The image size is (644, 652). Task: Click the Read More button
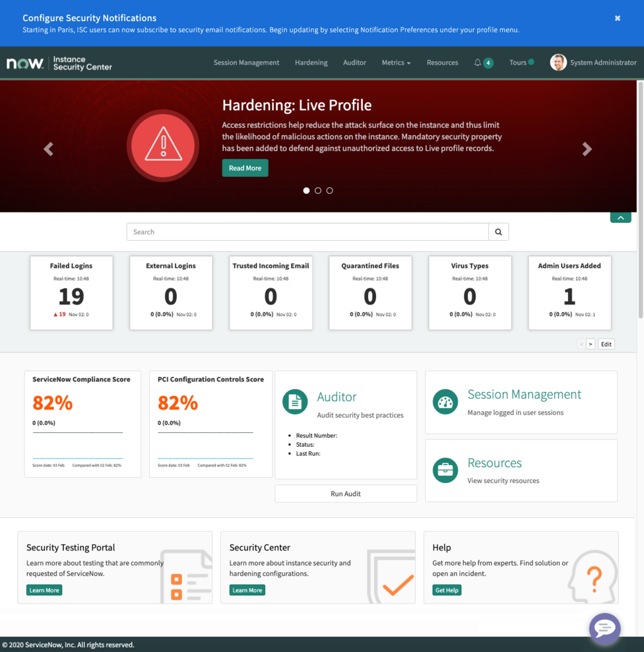(245, 168)
